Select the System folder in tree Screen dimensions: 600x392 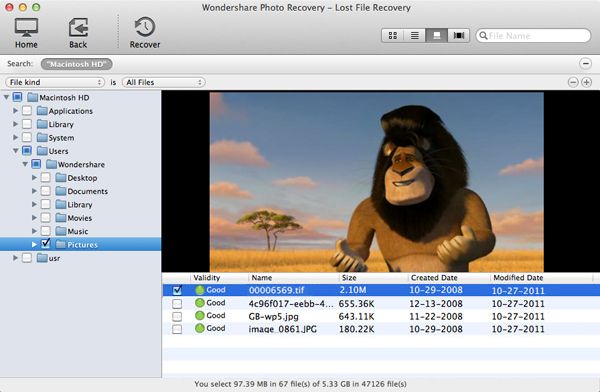(61, 137)
